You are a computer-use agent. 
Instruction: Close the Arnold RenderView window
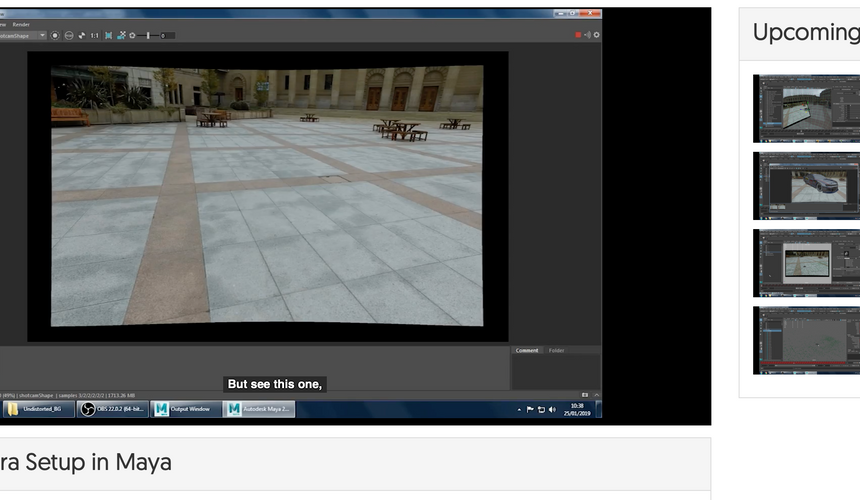point(590,13)
